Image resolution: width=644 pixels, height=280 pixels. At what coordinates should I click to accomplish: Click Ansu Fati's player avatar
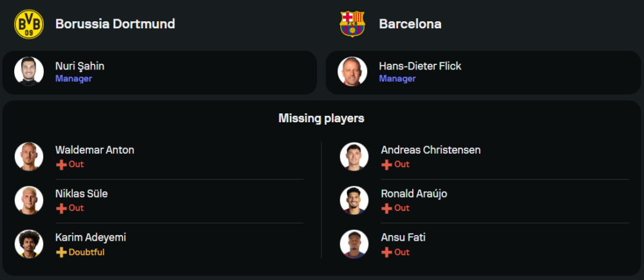(354, 244)
